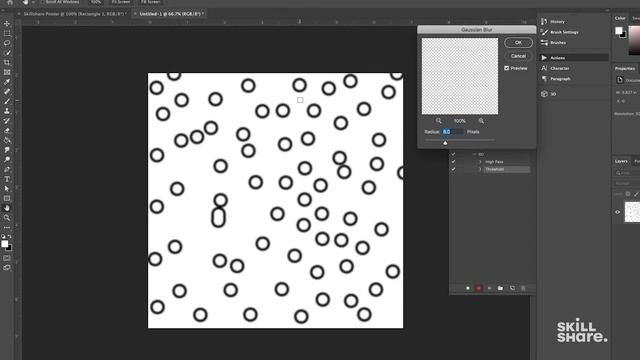Select the Brush tool
Image resolution: width=640 pixels, height=360 pixels.
7,101
